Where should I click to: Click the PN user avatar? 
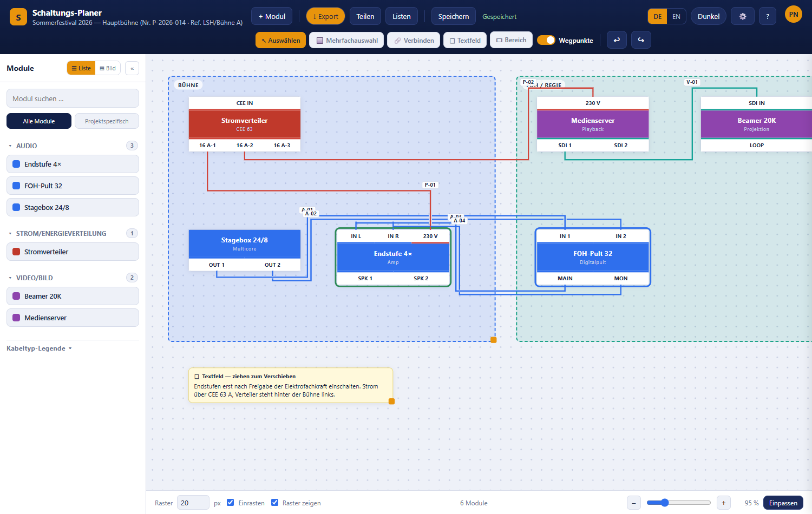coord(794,15)
